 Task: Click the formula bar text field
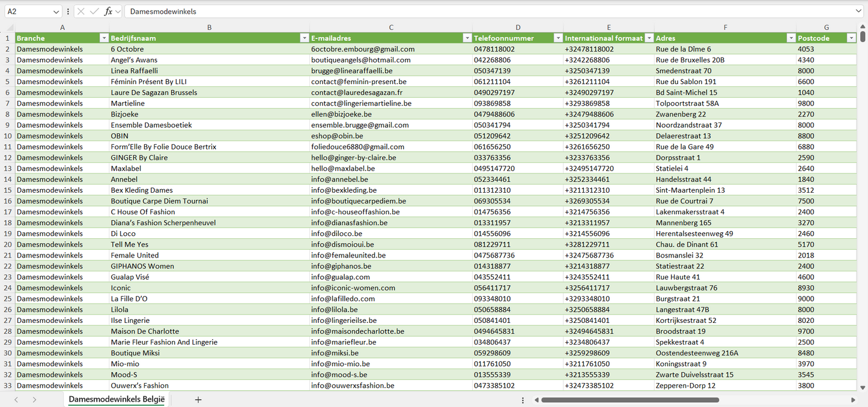click(x=481, y=11)
